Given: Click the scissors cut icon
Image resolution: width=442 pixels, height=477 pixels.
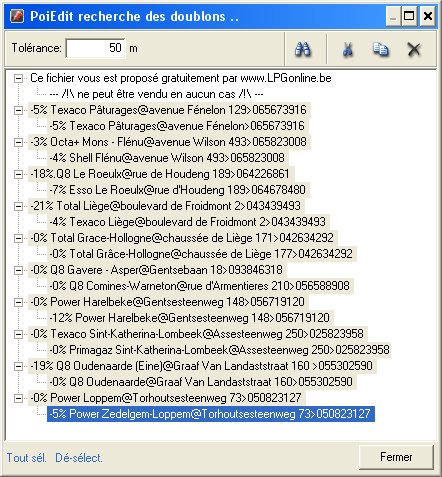Looking at the screenshot, I should (x=348, y=49).
